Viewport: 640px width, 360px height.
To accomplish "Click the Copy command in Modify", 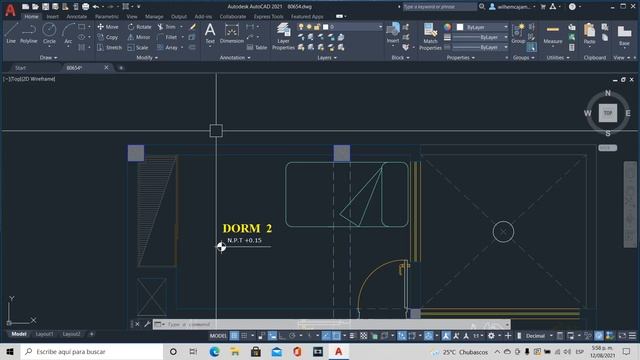I will [108, 37].
